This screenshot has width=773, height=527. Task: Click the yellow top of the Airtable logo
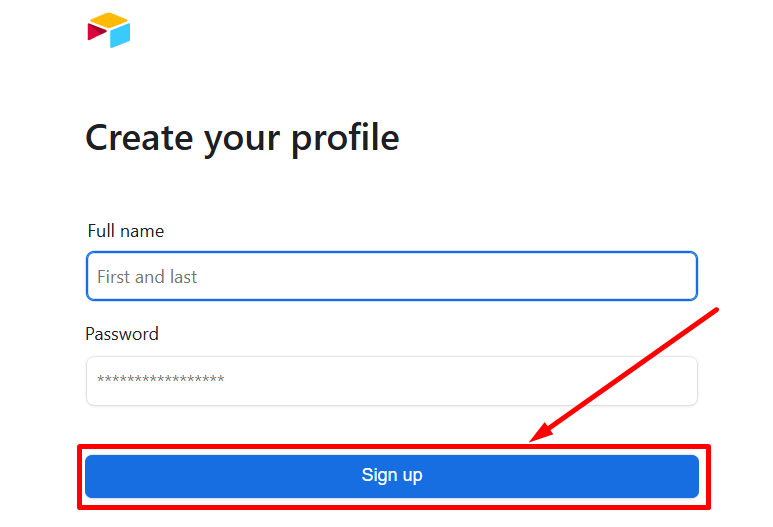tap(108, 20)
